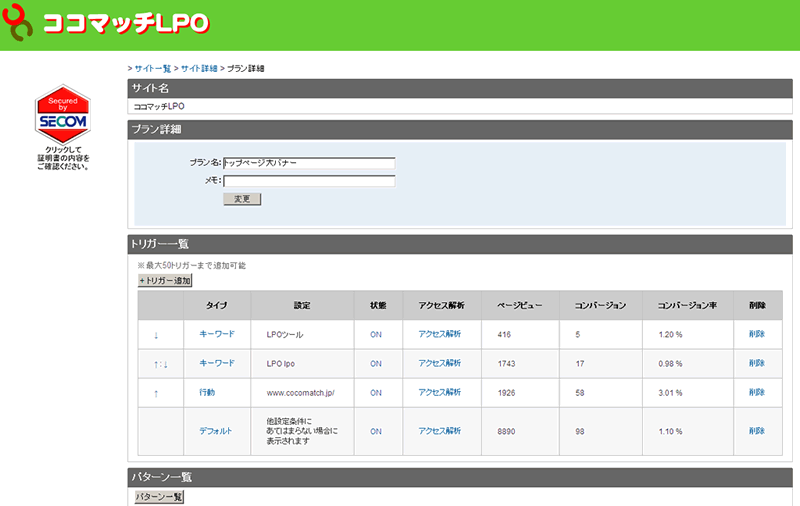This screenshot has height=506, width=800.
Task: Delete the LPOツール trigger via 削除
Action: click(757, 334)
